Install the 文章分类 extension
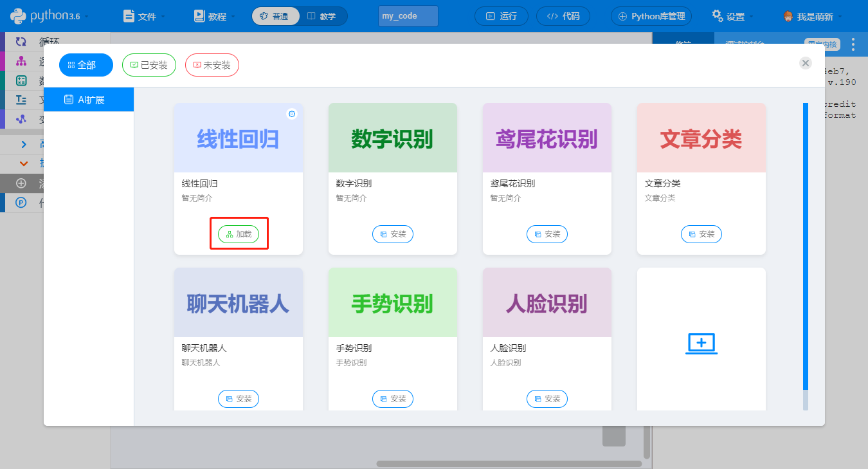 (701, 234)
